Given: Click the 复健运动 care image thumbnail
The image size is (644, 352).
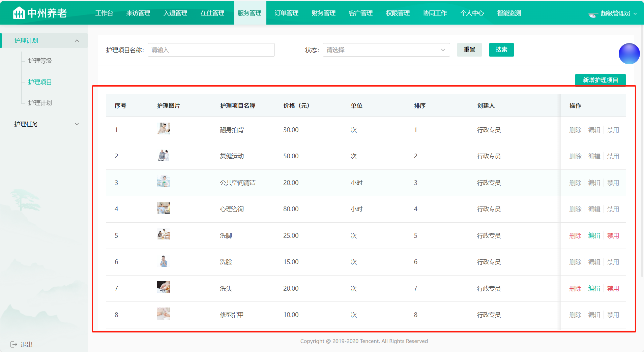Looking at the screenshot, I should pos(163,155).
